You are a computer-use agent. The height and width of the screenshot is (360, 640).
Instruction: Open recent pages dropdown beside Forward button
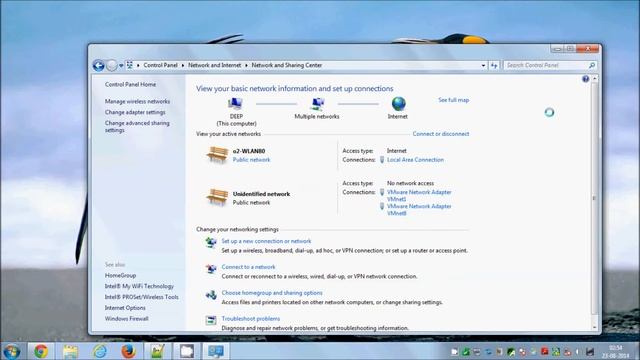[x=121, y=66]
